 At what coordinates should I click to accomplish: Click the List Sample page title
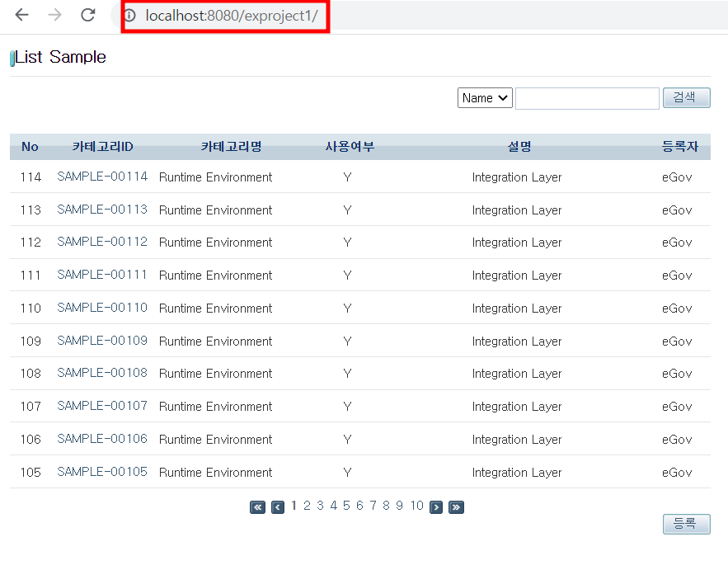coord(60,57)
